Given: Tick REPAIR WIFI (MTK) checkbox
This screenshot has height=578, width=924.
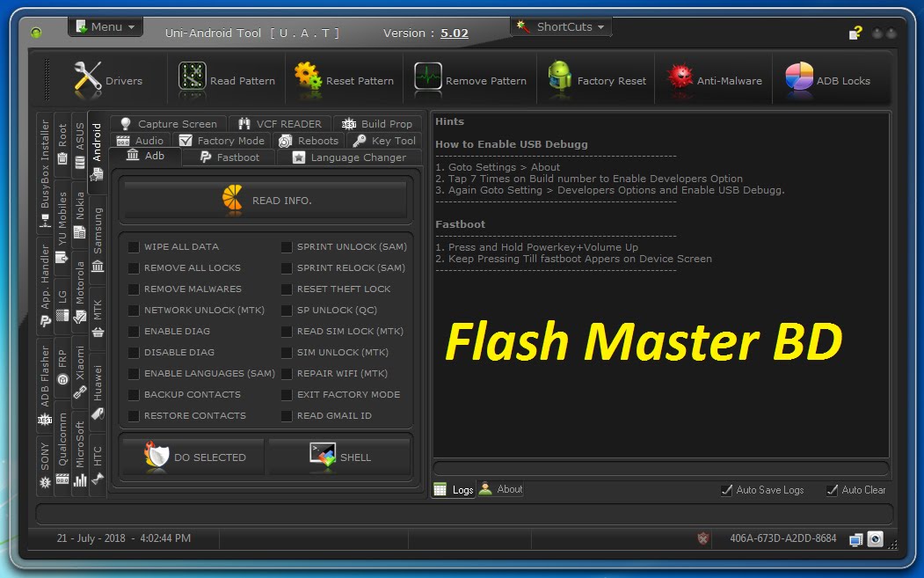Looking at the screenshot, I should tap(287, 373).
